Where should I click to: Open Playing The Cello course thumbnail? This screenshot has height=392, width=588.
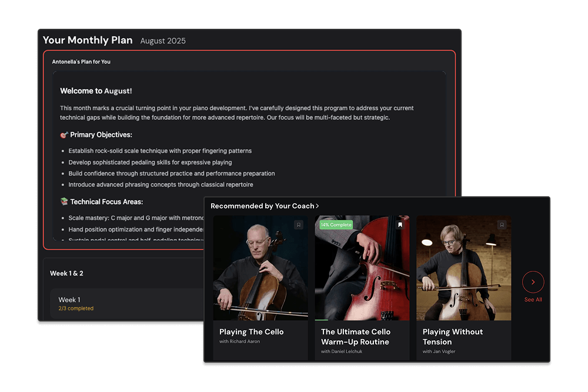260,267
